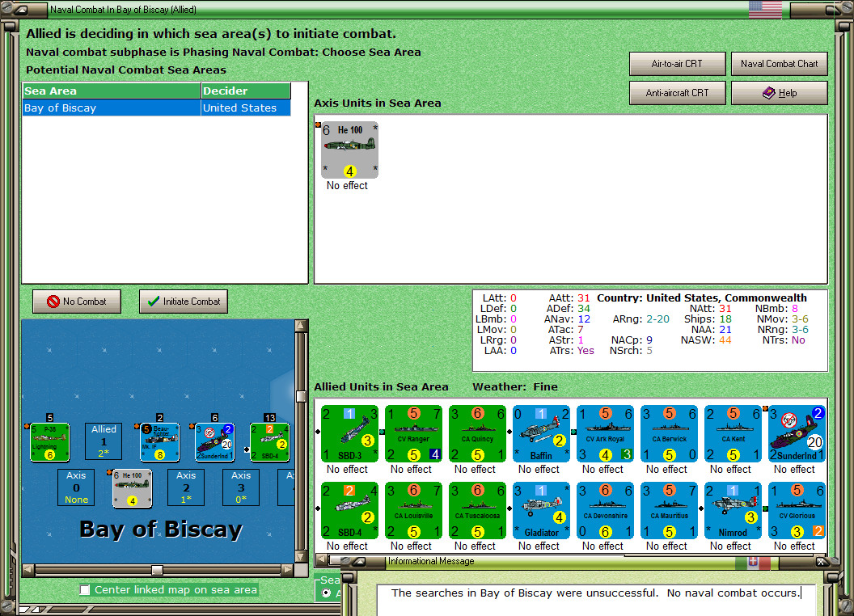This screenshot has height=616, width=854.
Task: Select the Nimrod aircraft counter
Action: pyautogui.click(x=733, y=510)
